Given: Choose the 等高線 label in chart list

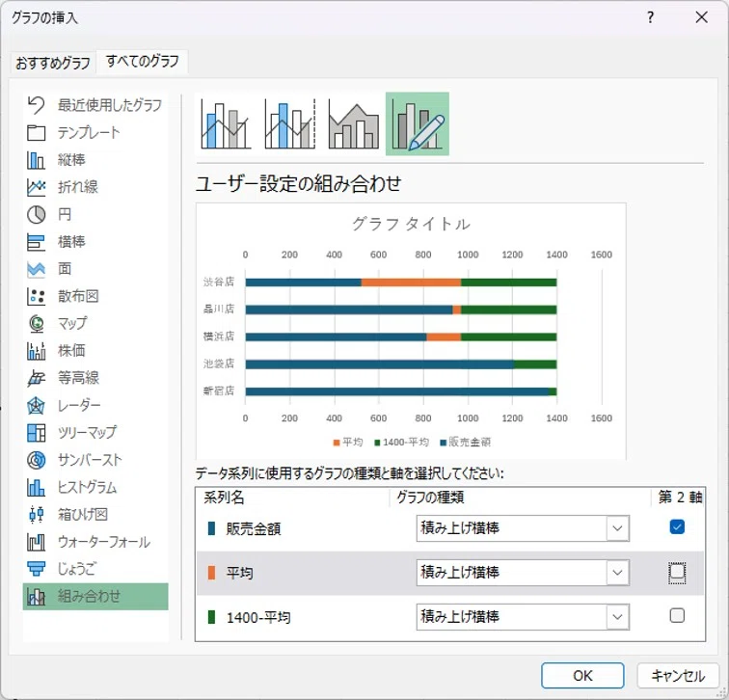Looking at the screenshot, I should pyautogui.click(x=78, y=378).
